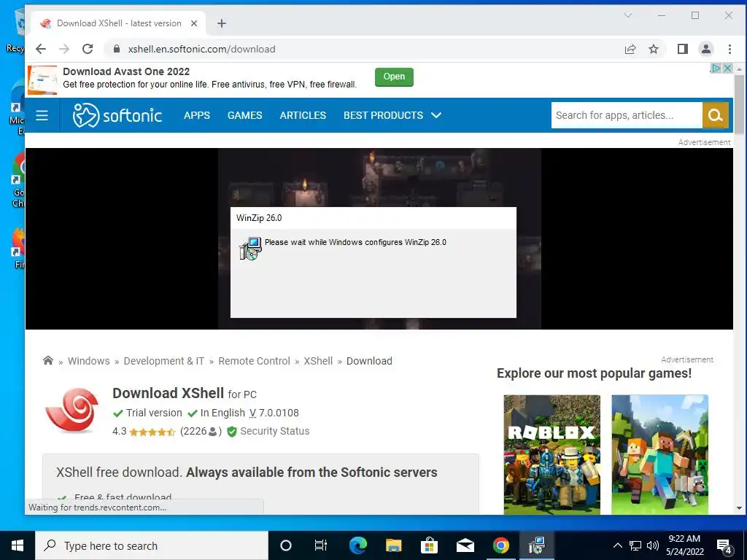Go back to the previous page
Viewport: 747px width, 560px height.
pos(41,49)
